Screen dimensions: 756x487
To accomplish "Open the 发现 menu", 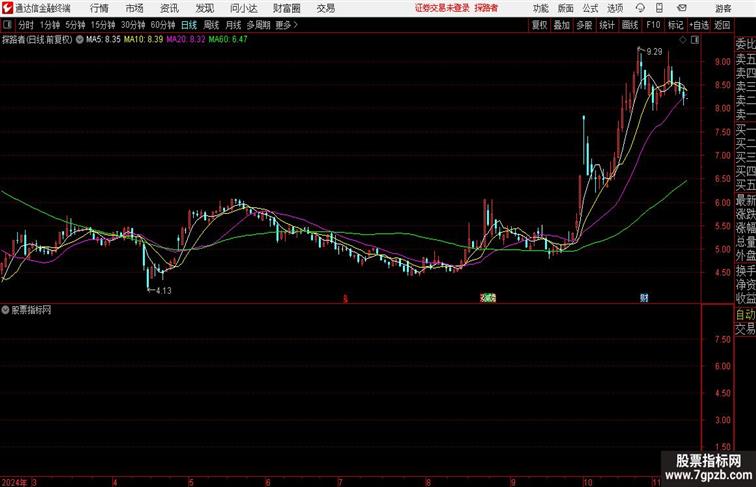I will click(204, 8).
